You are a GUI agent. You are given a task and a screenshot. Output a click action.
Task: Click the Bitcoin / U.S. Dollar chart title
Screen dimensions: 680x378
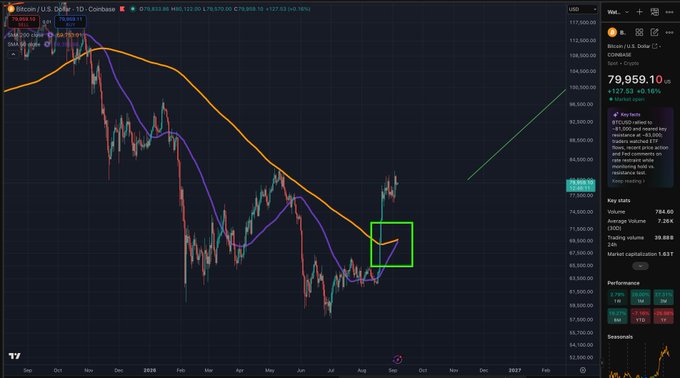(65, 9)
